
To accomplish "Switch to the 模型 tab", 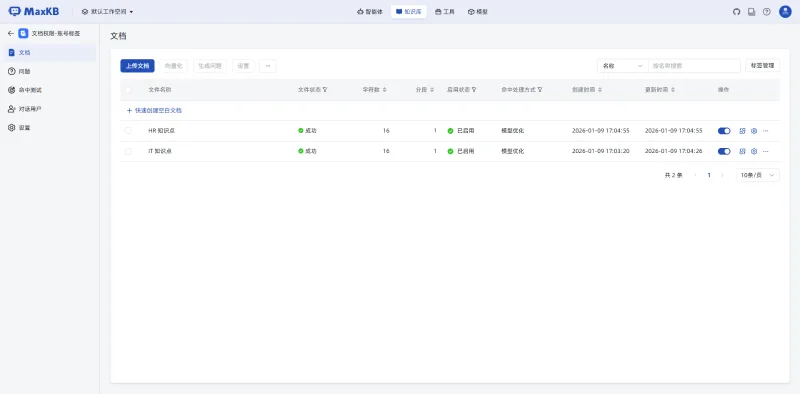I will pos(478,12).
